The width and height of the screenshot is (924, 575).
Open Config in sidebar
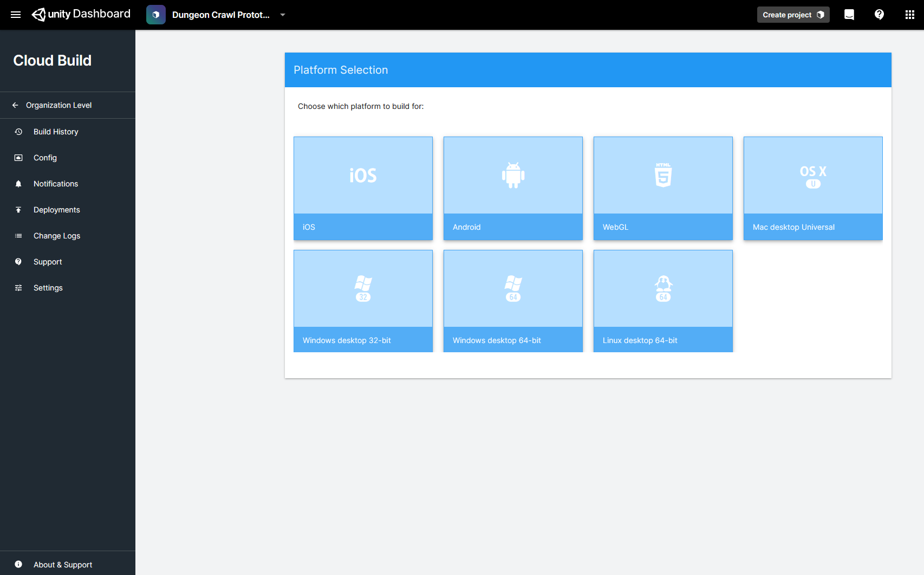tap(68, 158)
